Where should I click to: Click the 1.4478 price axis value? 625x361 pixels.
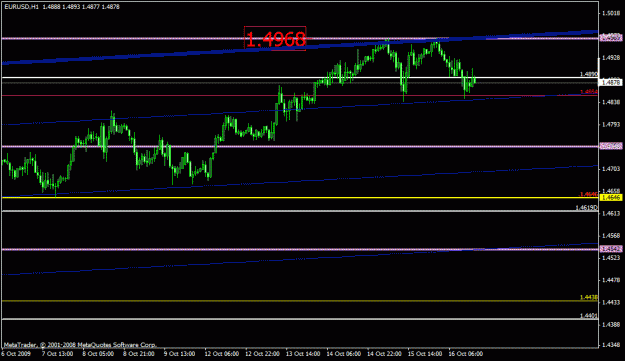[611, 280]
